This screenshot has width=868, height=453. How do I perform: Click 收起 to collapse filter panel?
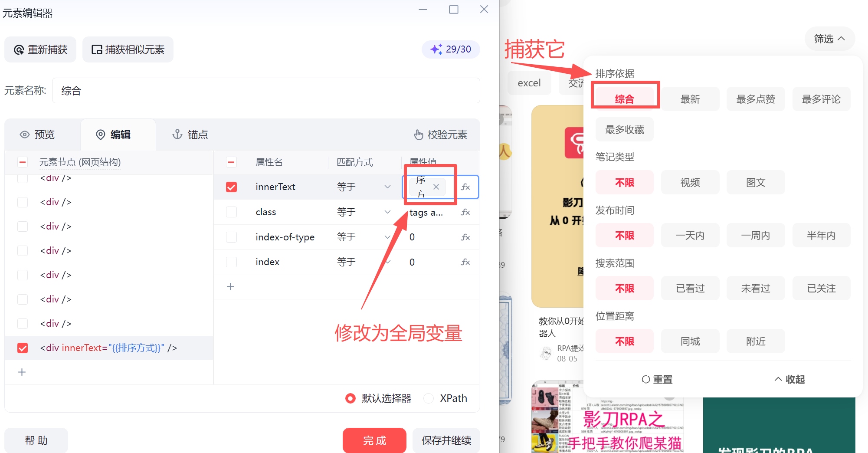pos(789,379)
